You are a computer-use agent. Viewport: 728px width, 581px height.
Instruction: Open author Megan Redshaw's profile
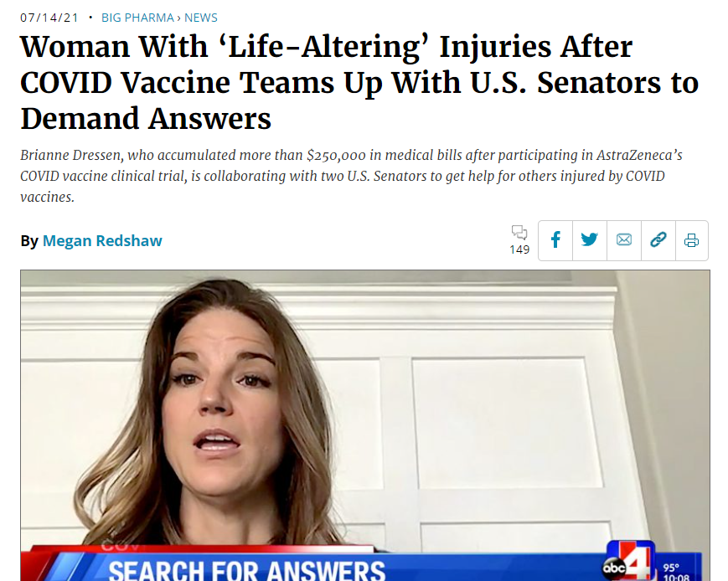click(102, 241)
